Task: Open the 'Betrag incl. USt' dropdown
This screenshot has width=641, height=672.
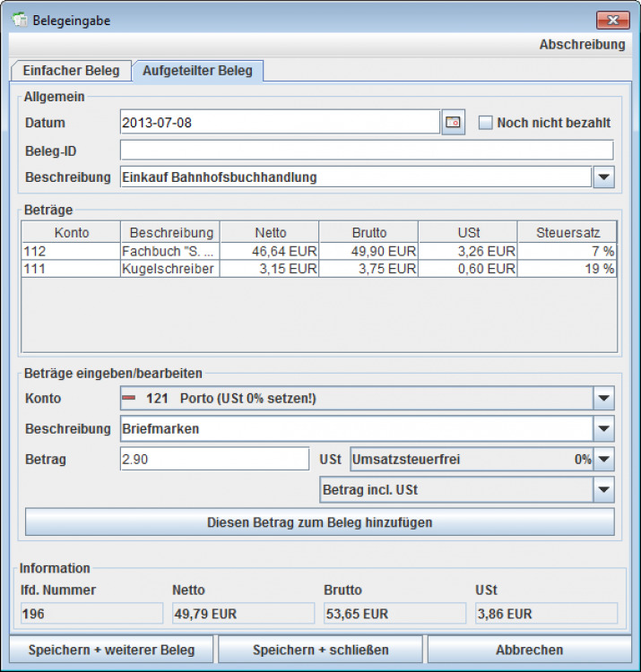Action: coord(603,490)
